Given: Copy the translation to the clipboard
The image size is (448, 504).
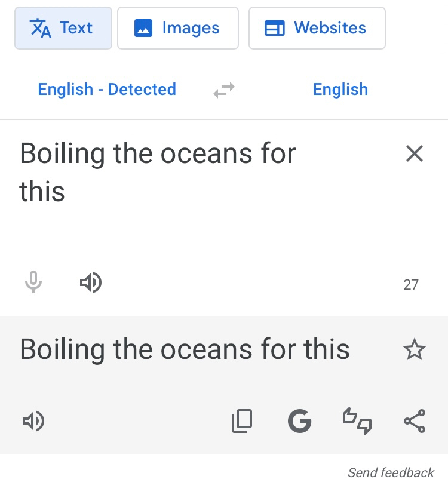Looking at the screenshot, I should click(x=242, y=422).
